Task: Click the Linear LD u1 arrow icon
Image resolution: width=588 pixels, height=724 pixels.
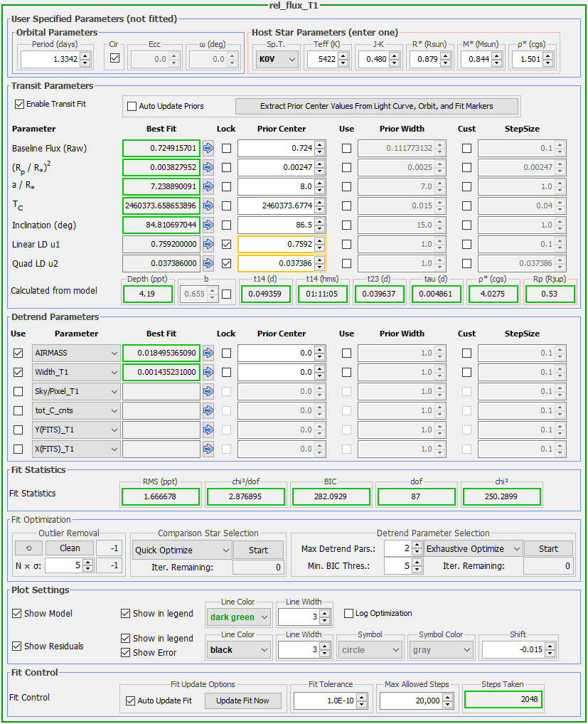Action: click(208, 244)
